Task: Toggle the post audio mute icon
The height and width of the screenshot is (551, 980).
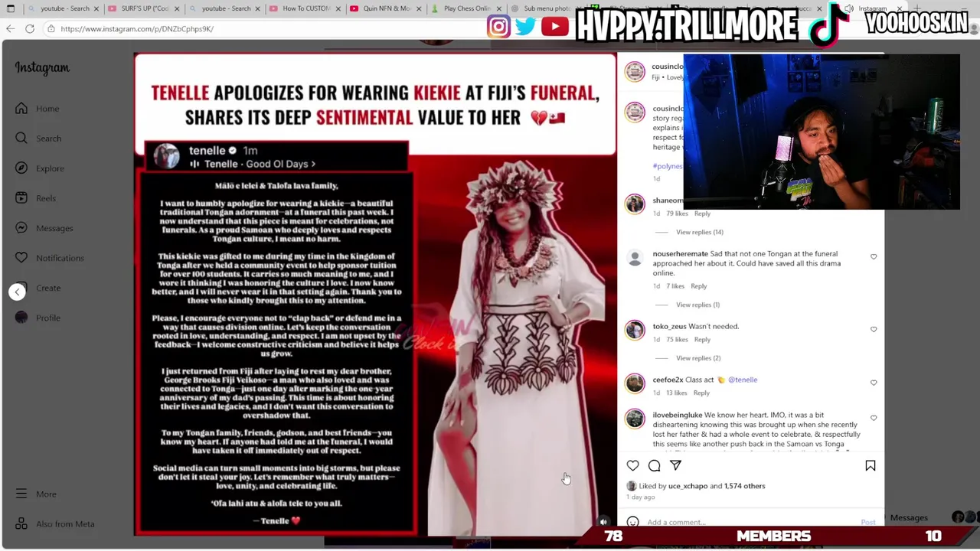Action: tap(603, 523)
